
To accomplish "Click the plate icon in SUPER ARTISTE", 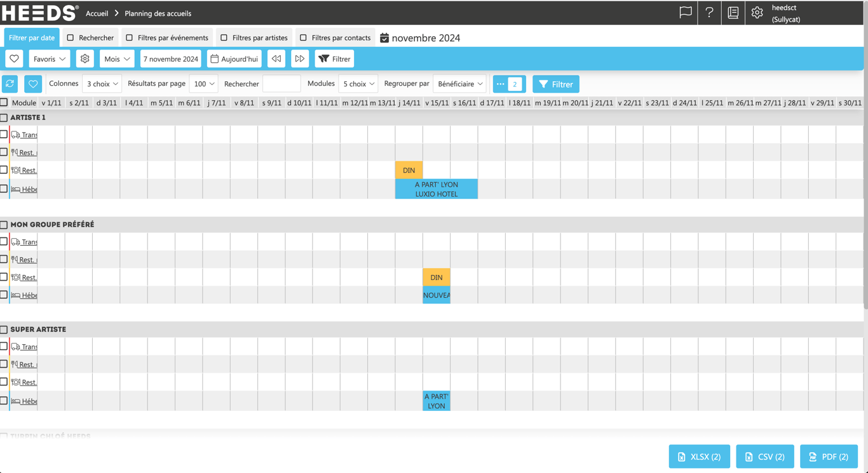I will (15, 382).
